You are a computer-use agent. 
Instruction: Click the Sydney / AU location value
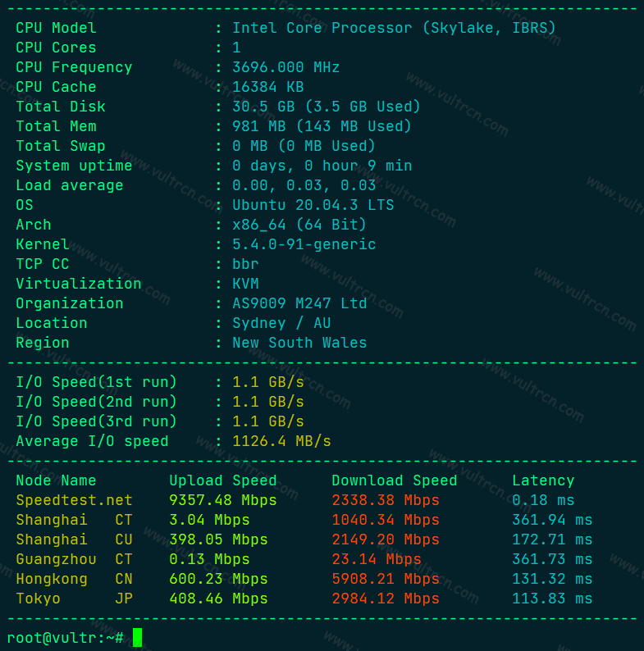[281, 323]
